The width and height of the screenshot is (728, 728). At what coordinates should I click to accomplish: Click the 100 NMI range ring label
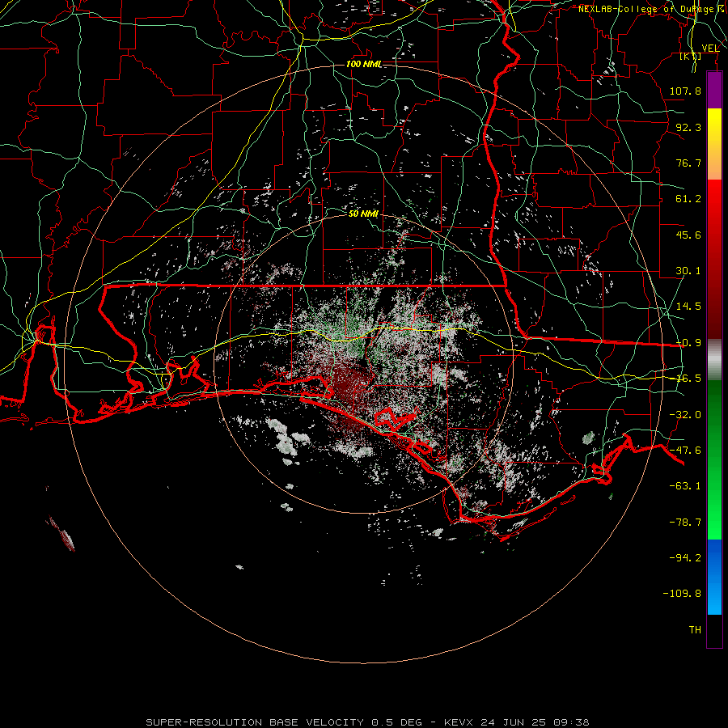click(x=364, y=64)
